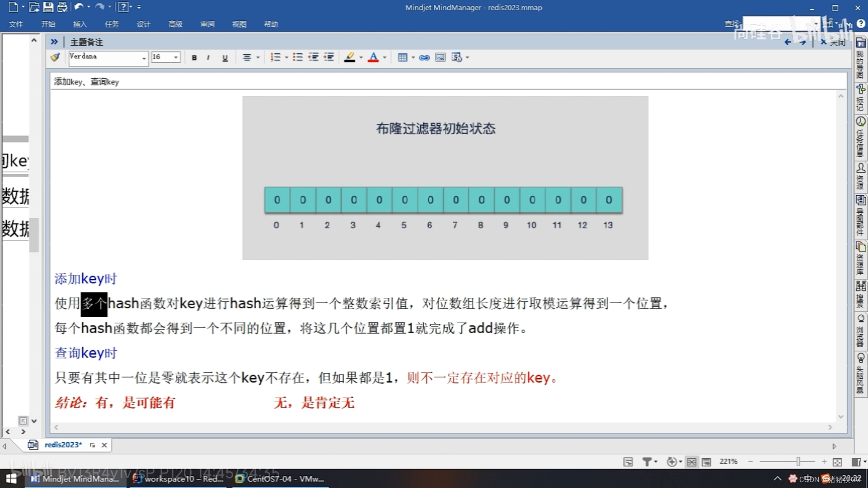868x488 pixels.
Task: Click the insert hyperlink icon
Action: tap(424, 57)
